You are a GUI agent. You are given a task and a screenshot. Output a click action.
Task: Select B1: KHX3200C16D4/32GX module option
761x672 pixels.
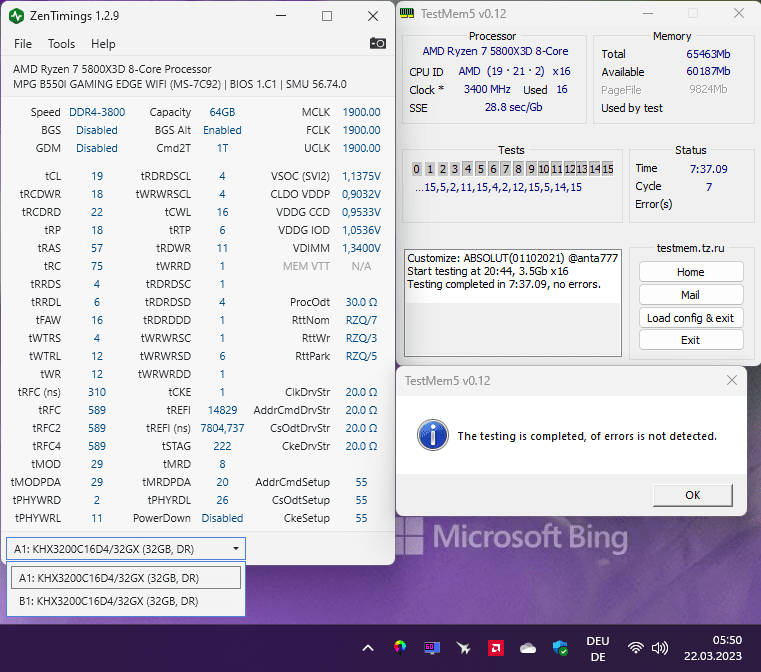tap(126, 601)
